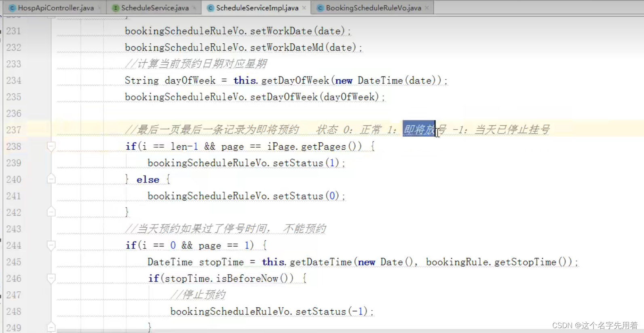644x333 pixels.
Task: Click setWorkDateMd on line 232
Action: tap(287, 48)
